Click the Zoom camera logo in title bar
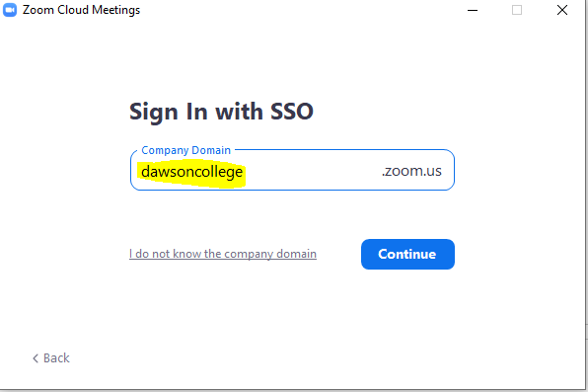The height and width of the screenshot is (392, 588). coord(10,10)
